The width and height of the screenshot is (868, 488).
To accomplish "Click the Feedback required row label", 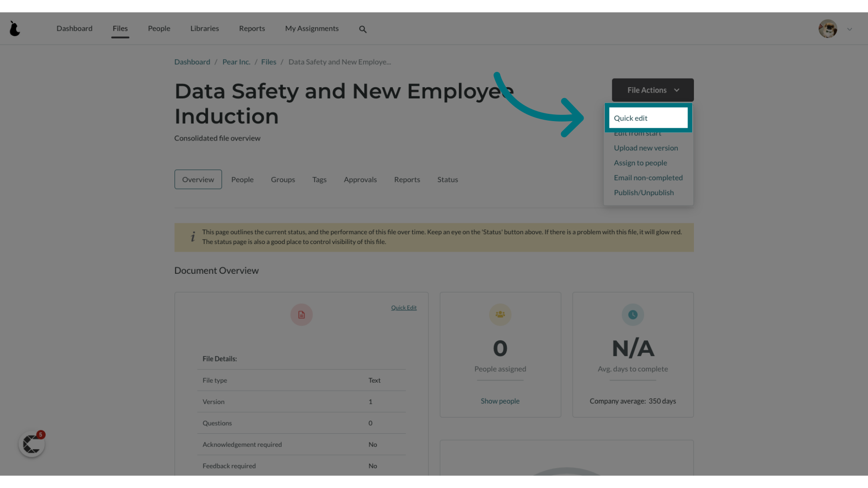I will [229, 466].
